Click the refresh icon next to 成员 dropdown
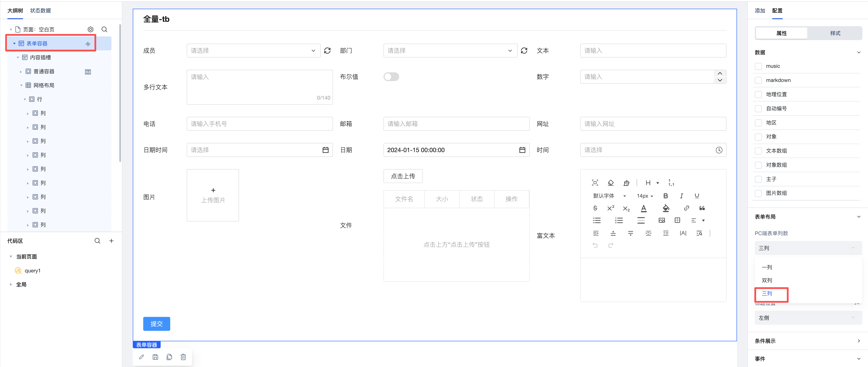868x367 pixels. pyautogui.click(x=327, y=51)
